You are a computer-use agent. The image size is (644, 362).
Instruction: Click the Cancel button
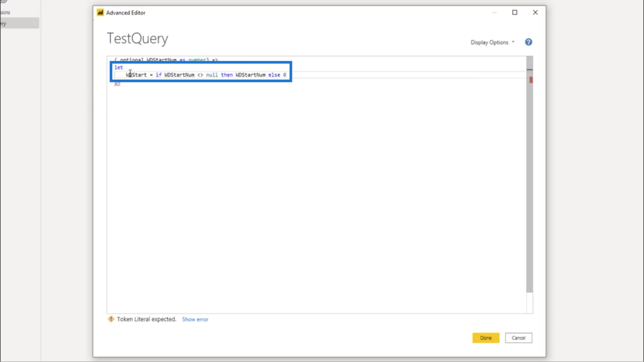click(518, 338)
